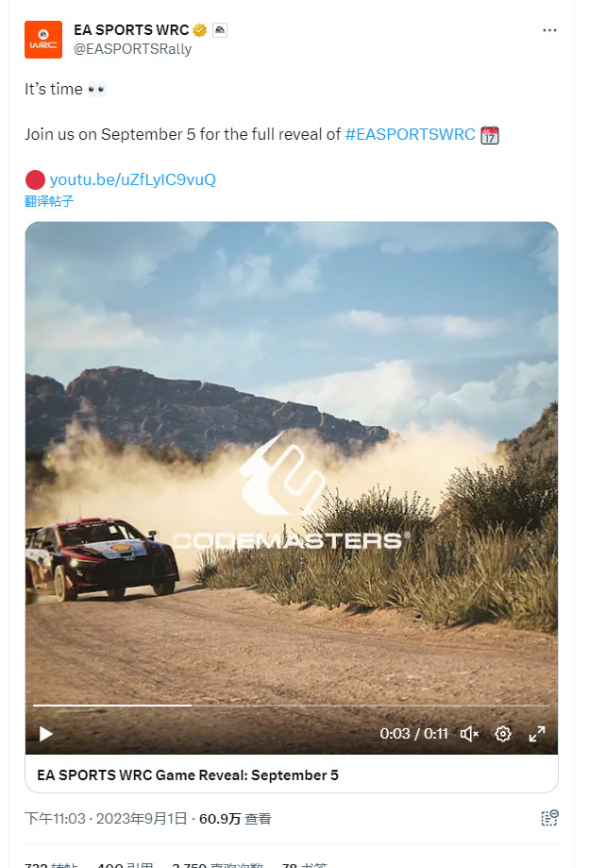Seek along the video progress bar
589x868 pixels.
click(291, 706)
